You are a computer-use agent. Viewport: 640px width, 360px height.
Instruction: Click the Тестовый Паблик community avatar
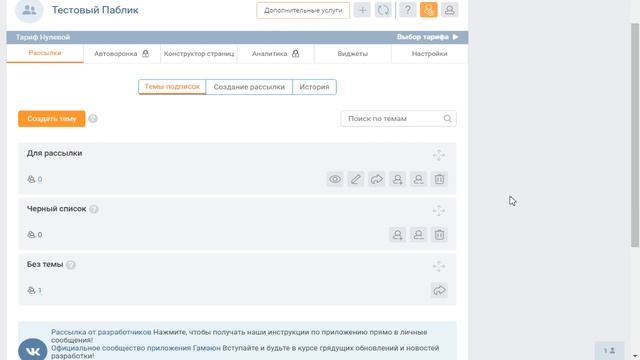(x=29, y=10)
